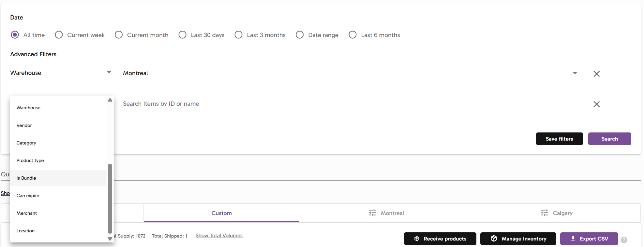Click the Export CSV button
Screen dimensions: 644x247
[x=589, y=239]
